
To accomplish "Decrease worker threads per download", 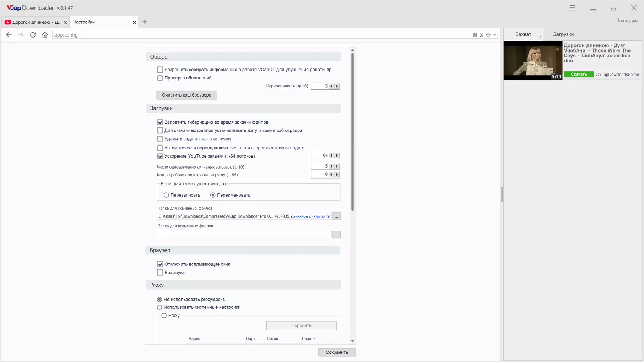I will 331,175.
